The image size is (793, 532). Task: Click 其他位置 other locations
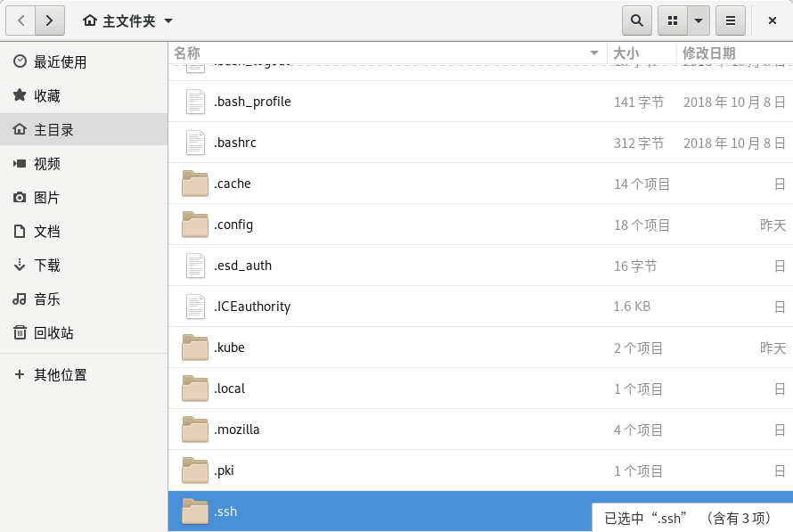click(x=84, y=374)
